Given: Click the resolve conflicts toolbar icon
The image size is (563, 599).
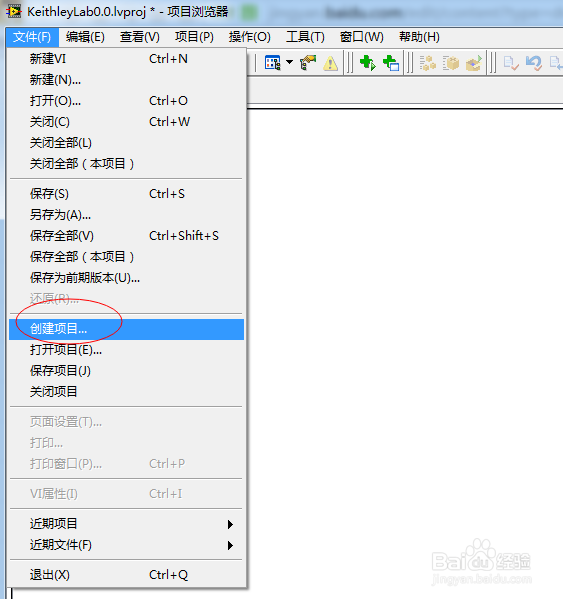Looking at the screenshot, I should click(308, 63).
